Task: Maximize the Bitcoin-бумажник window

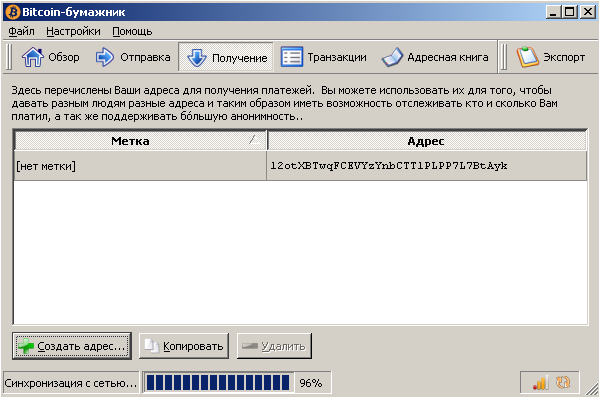Action: click(x=569, y=12)
